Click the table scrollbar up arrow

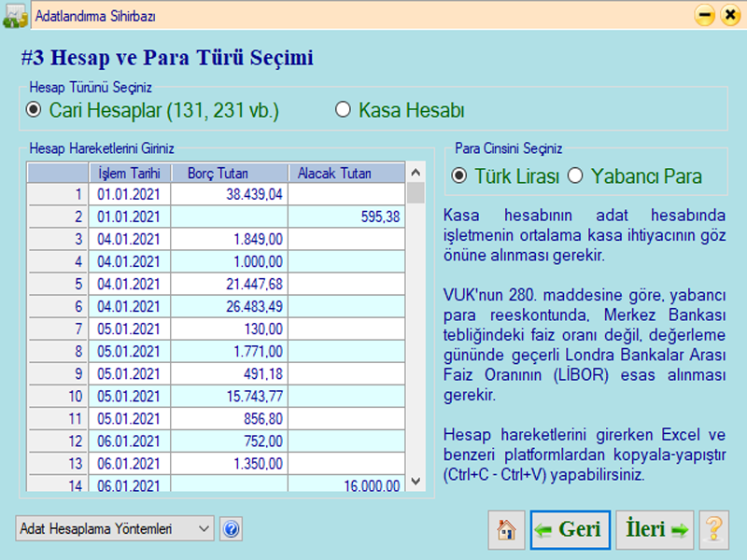point(416,173)
